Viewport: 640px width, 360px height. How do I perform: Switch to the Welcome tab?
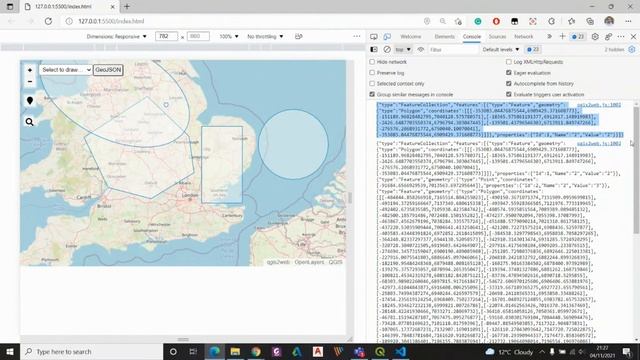411,36
